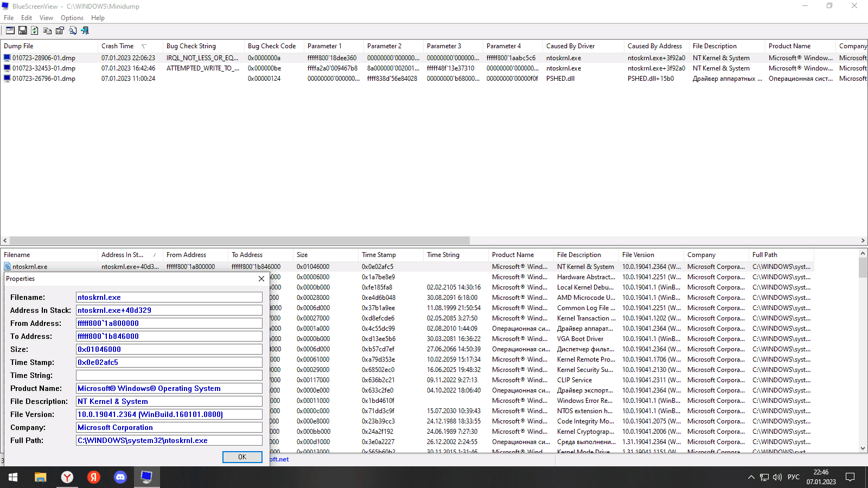Open the notification center icon
This screenshot has width=868, height=488.
point(850,477)
